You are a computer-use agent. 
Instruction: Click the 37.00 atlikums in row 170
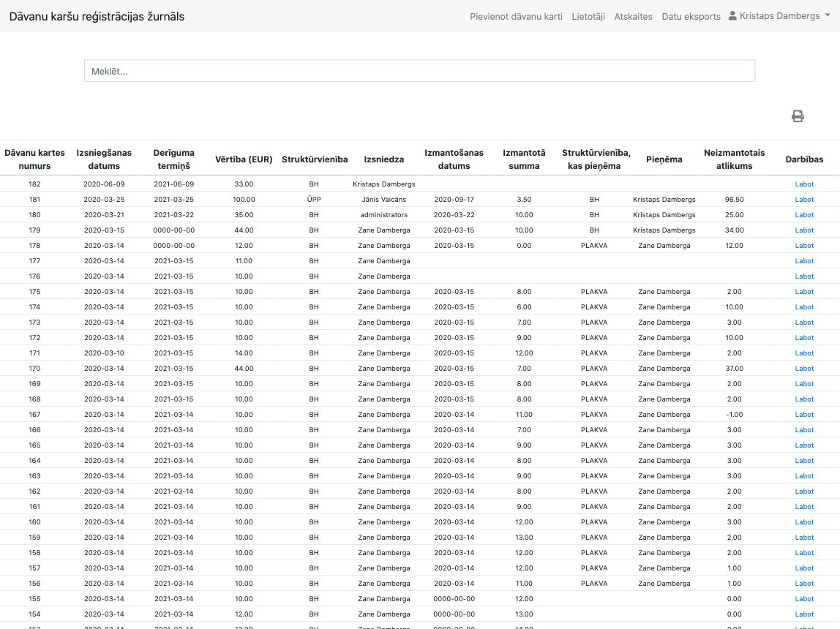(x=734, y=369)
